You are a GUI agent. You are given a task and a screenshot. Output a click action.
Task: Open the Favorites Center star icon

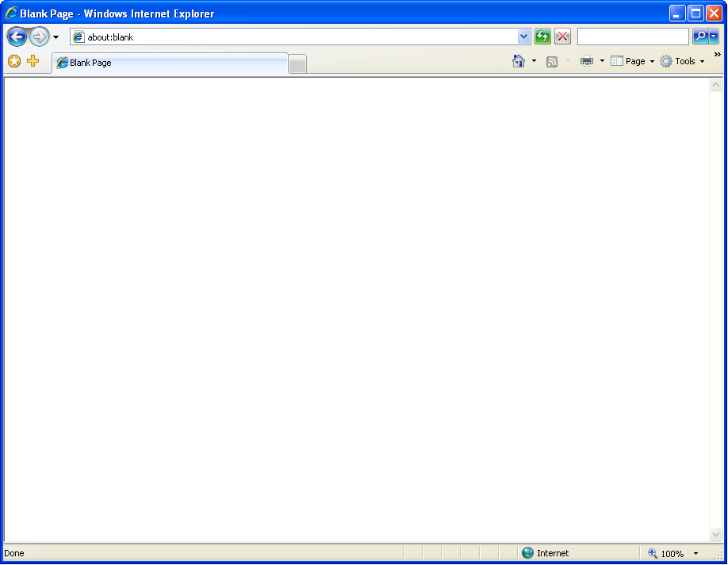click(13, 61)
